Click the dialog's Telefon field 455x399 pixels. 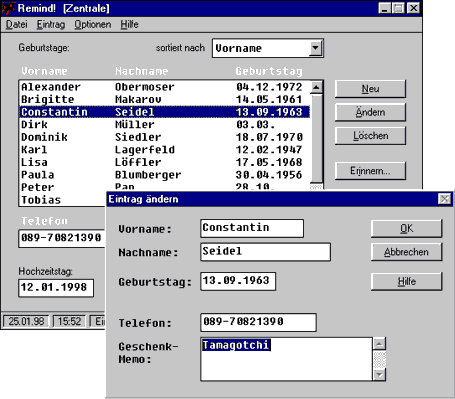(258, 322)
